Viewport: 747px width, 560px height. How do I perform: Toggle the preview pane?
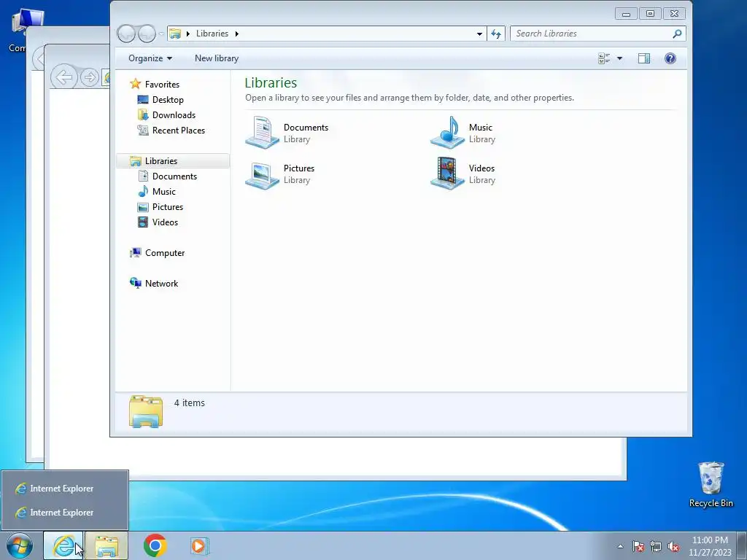644,58
